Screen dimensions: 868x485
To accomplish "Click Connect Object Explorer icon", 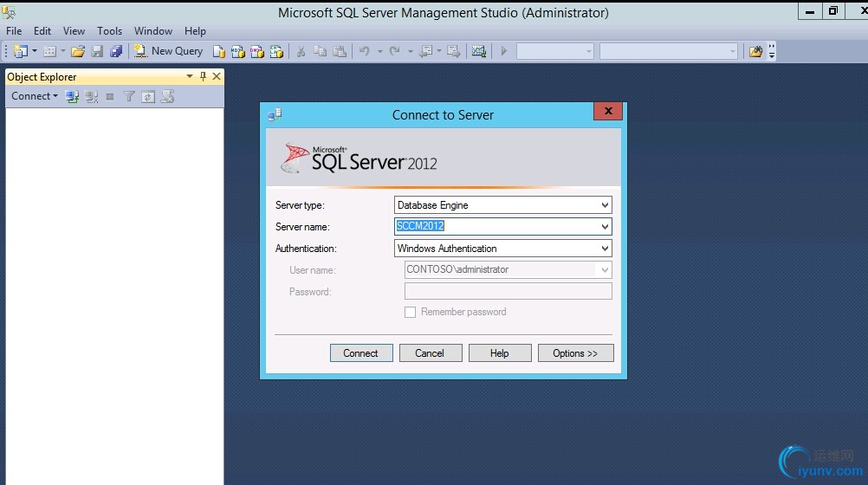I will click(72, 97).
